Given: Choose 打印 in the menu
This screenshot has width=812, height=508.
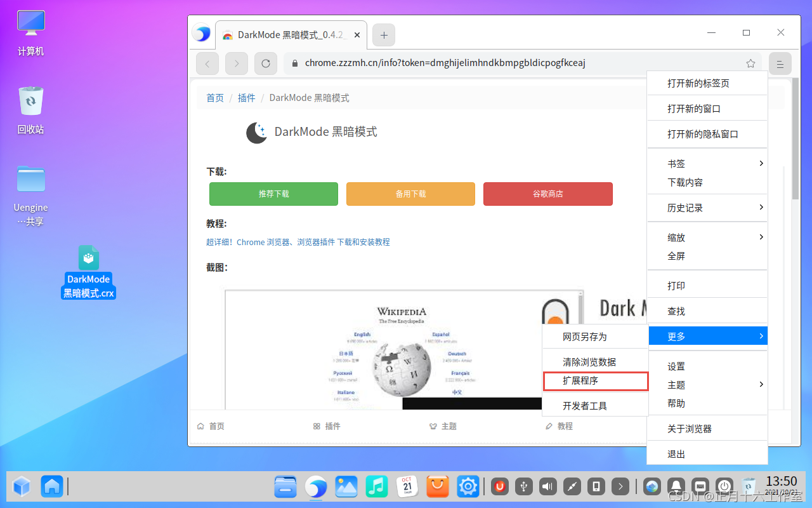Looking at the screenshot, I should tap(707, 286).
